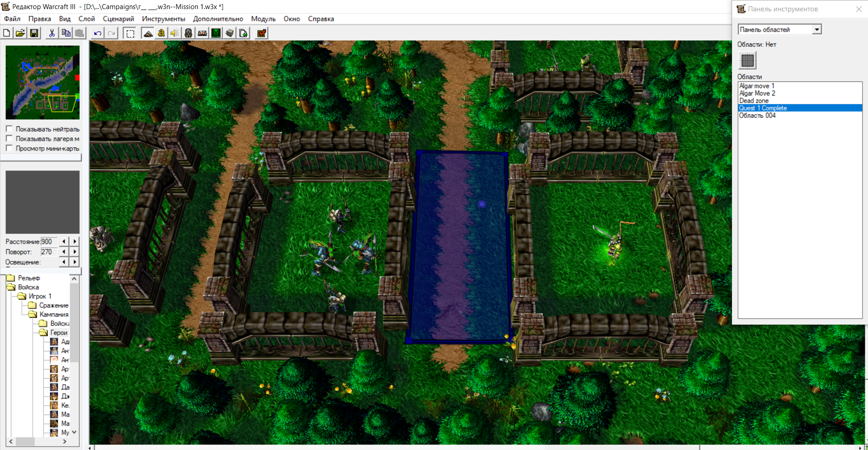868x450 pixels.
Task: Enable Показывать нейтральные checkbox
Action: pyautogui.click(x=9, y=129)
